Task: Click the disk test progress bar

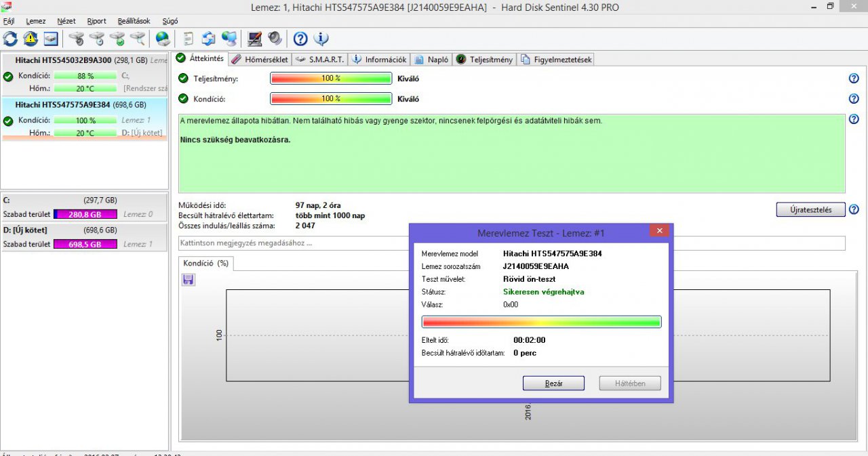Action: [541, 322]
